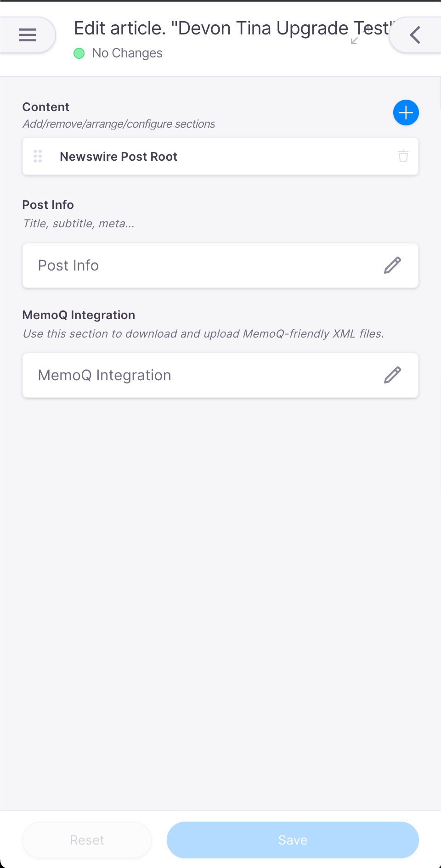Delete the Newswire Post Root section
Image resolution: width=441 pixels, height=868 pixels.
[x=403, y=156]
